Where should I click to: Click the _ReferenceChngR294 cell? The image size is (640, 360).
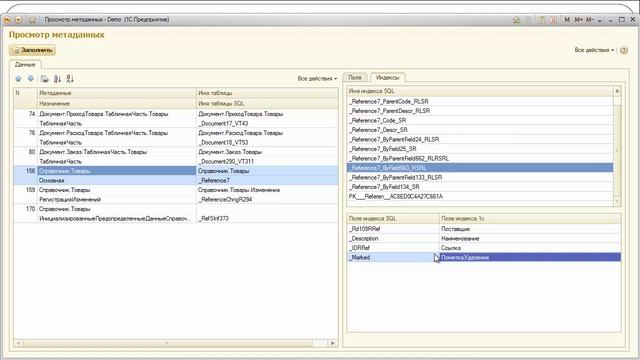tap(267, 200)
